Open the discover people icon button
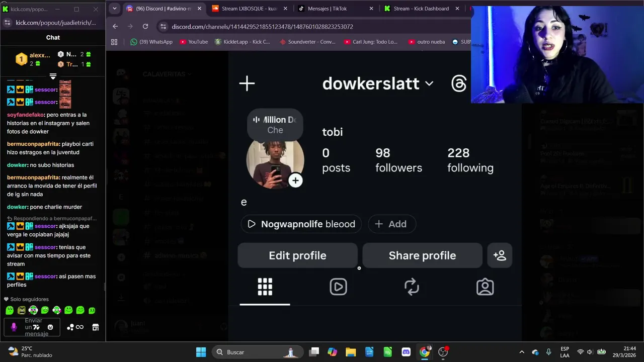The width and height of the screenshot is (644, 362). (x=500, y=255)
